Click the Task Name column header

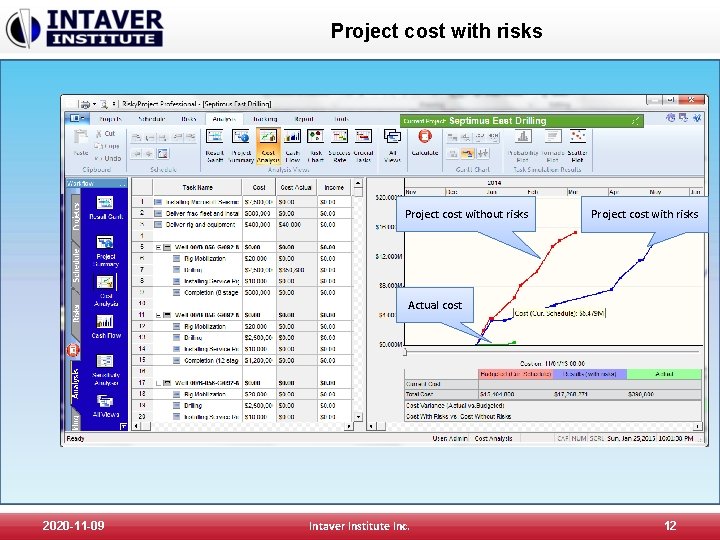coord(197,187)
